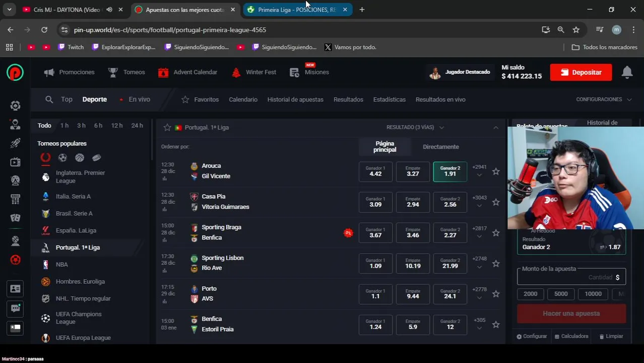This screenshot has height=363, width=644.
Task: Open the chat bubble icon in sidebar
Action: tap(15, 309)
